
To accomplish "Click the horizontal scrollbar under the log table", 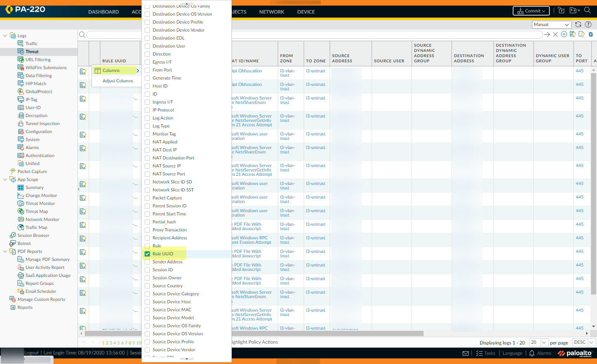I will (280, 333).
